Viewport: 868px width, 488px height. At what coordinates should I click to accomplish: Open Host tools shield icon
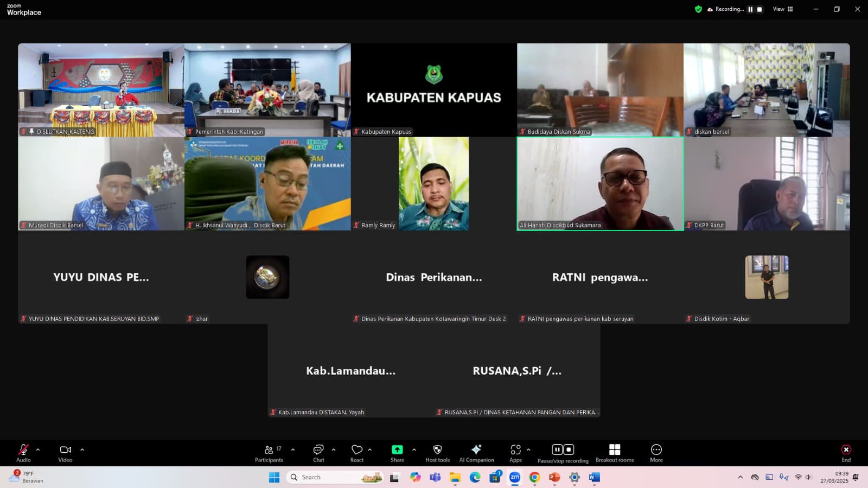437,453
